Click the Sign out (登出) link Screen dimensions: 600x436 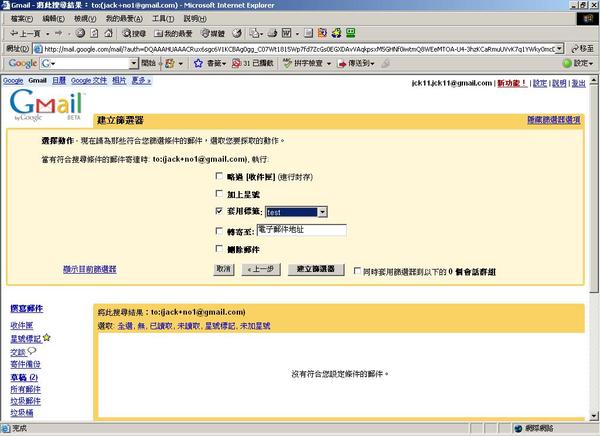click(579, 83)
